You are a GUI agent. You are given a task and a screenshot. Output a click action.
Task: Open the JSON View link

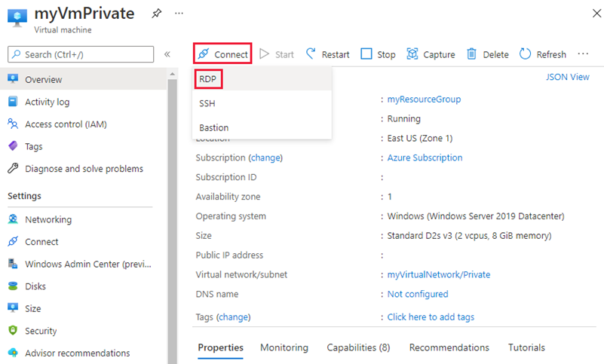click(568, 77)
